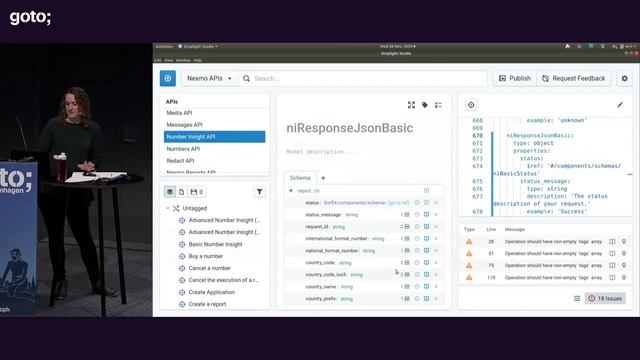Switch to the files view icon
This screenshot has width=640, height=360.
[x=182, y=192]
